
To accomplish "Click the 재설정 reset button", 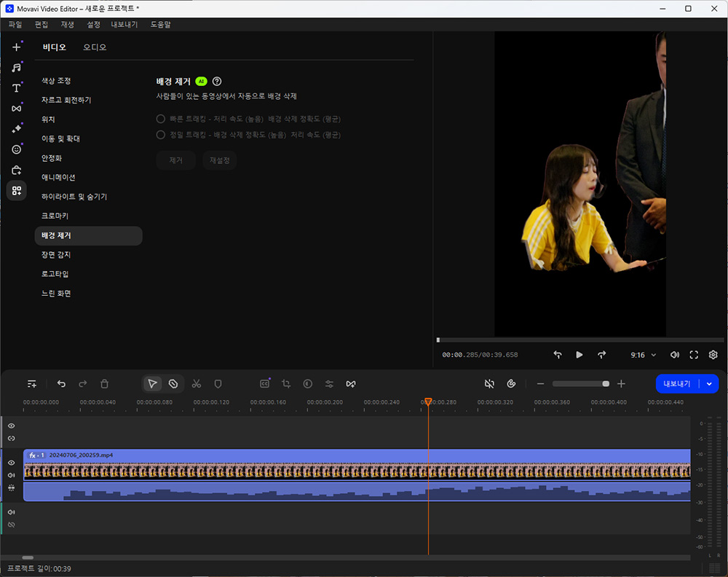I will pyautogui.click(x=220, y=160).
